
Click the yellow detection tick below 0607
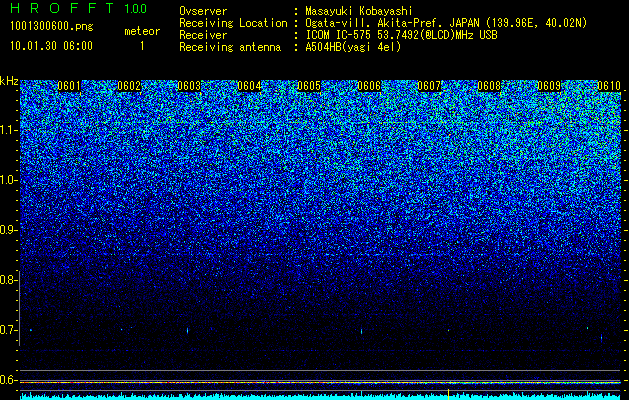tap(448, 392)
